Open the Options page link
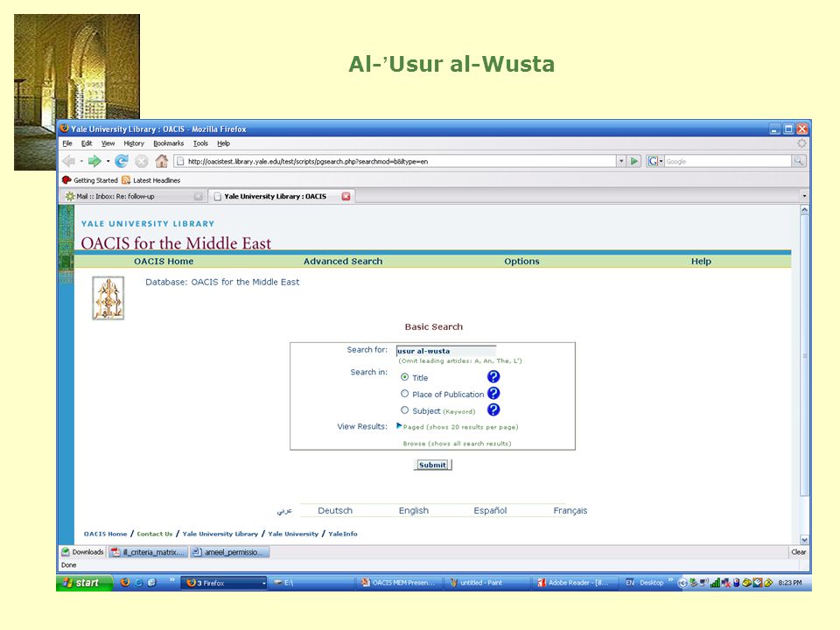The height and width of the screenshot is (630, 840). coord(521,261)
